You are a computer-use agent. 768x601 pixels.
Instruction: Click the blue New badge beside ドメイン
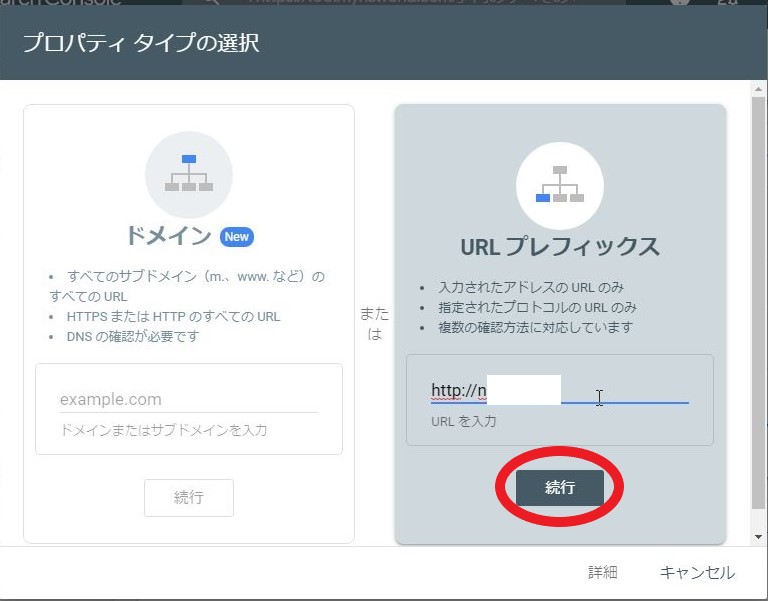237,237
